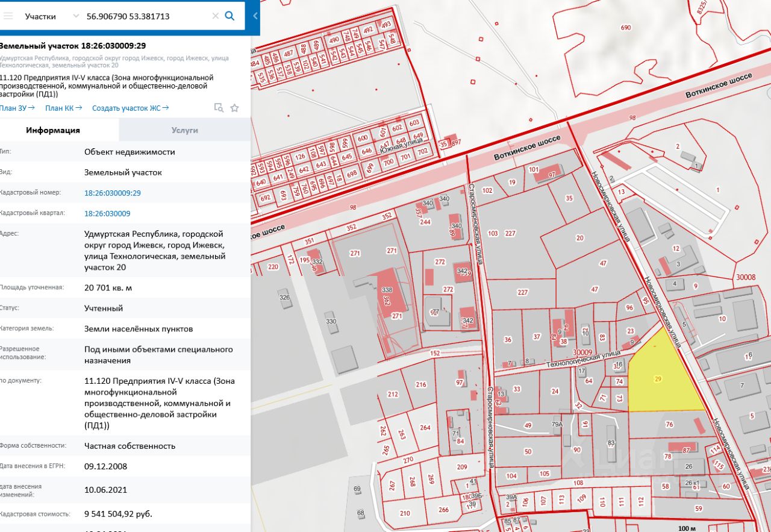Click the address value in the Адрес row
771x532 pixels.
(155, 251)
